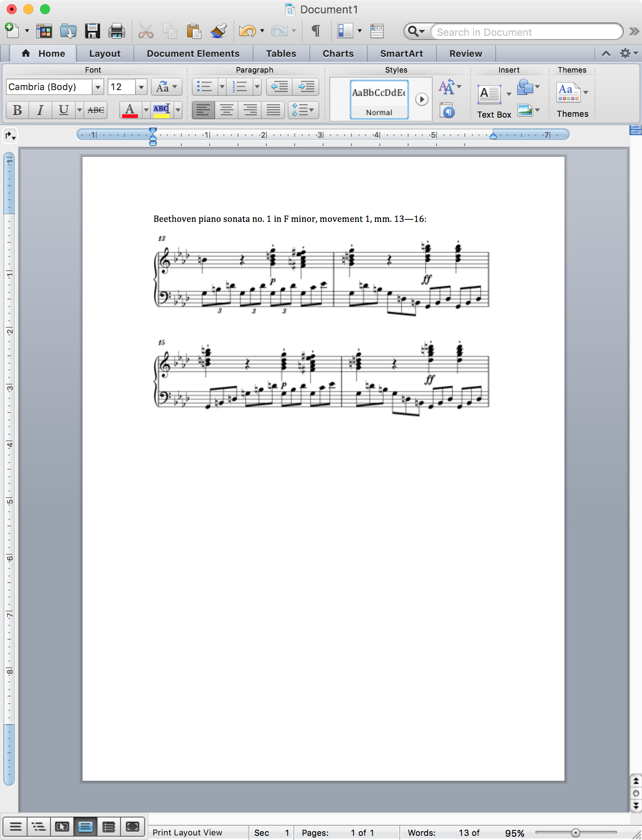Expand the numbering style dropdown arrow
Viewport: 642px width, 840px height.
[257, 87]
